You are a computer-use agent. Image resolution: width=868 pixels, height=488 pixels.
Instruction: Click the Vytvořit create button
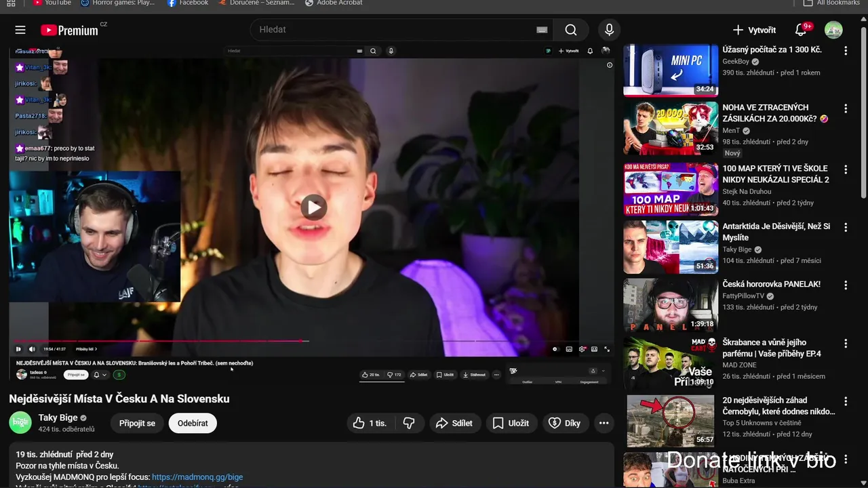pos(754,30)
